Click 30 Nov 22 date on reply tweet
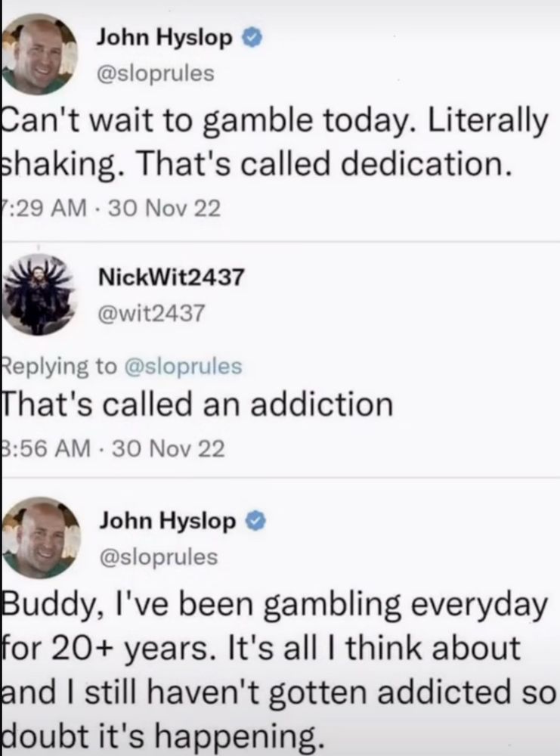This screenshot has height=756, width=560. [169, 449]
